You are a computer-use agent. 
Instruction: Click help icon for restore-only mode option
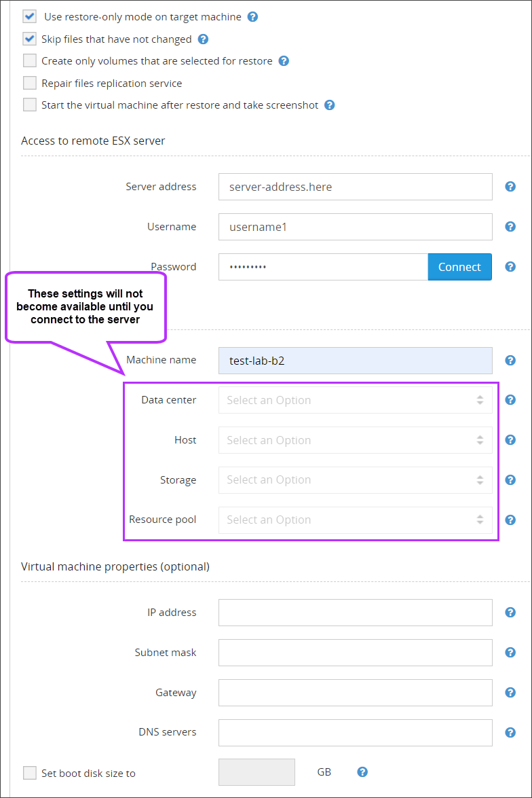tap(252, 17)
